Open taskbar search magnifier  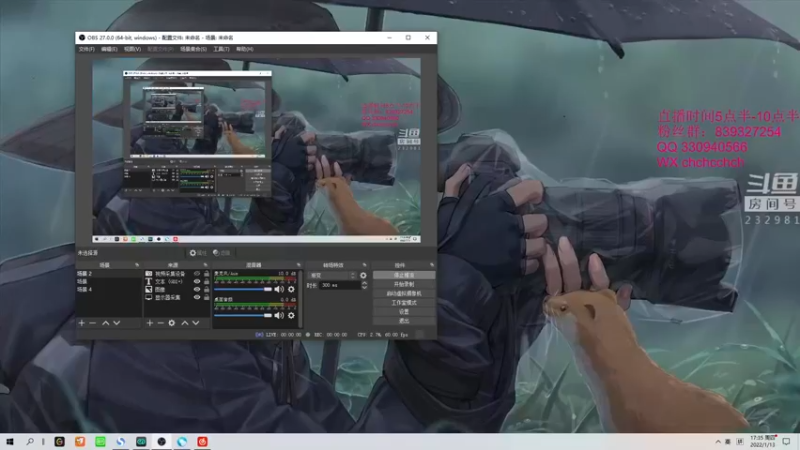[30, 441]
